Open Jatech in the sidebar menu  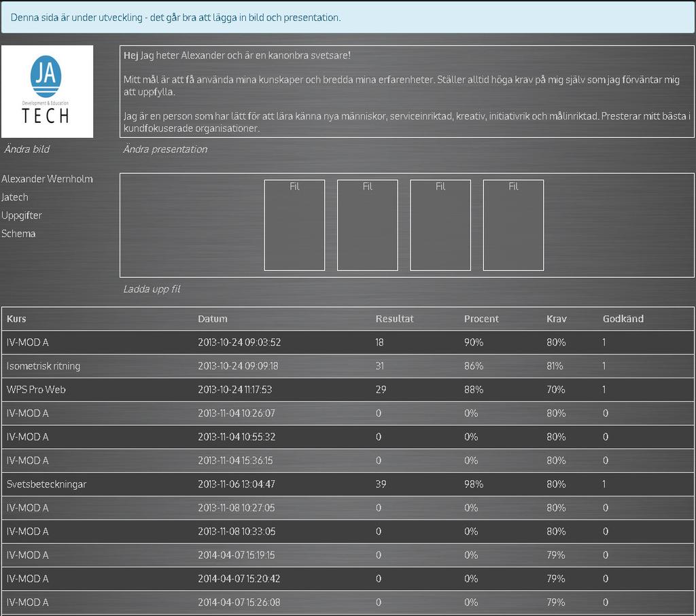pyautogui.click(x=15, y=197)
